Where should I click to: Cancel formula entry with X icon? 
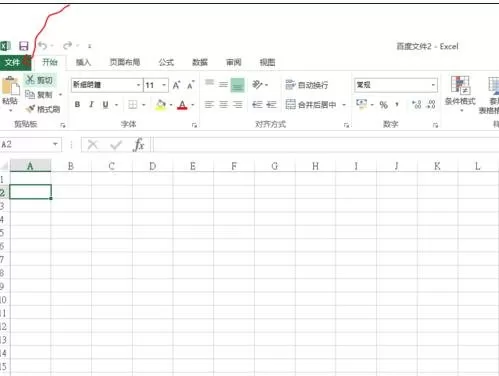[92, 145]
